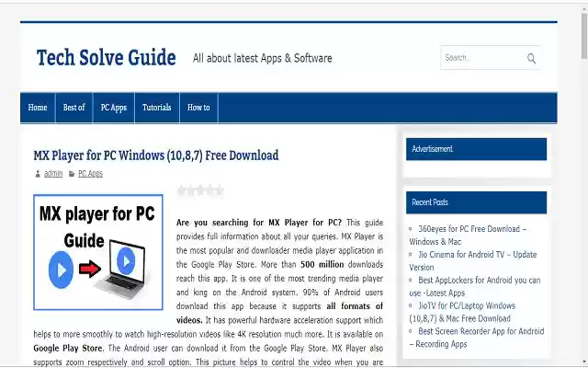Image resolution: width=588 pixels, height=368 pixels.
Task: Click the folder icon beside PC Apps
Action: [72, 174]
